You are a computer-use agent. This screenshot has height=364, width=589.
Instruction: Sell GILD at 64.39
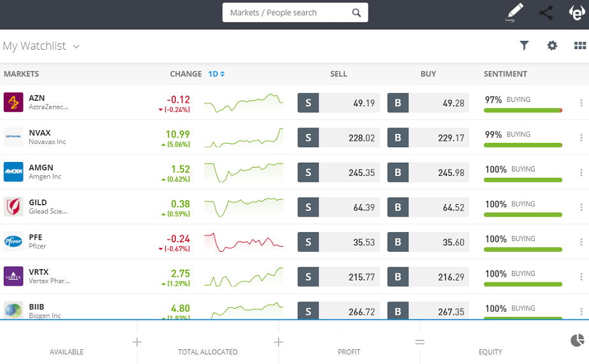point(338,207)
